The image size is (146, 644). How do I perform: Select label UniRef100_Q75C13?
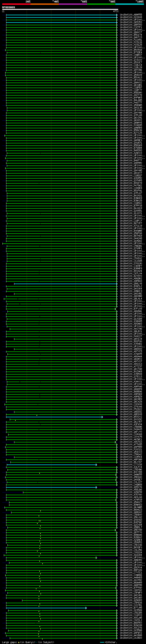point(131,376)
